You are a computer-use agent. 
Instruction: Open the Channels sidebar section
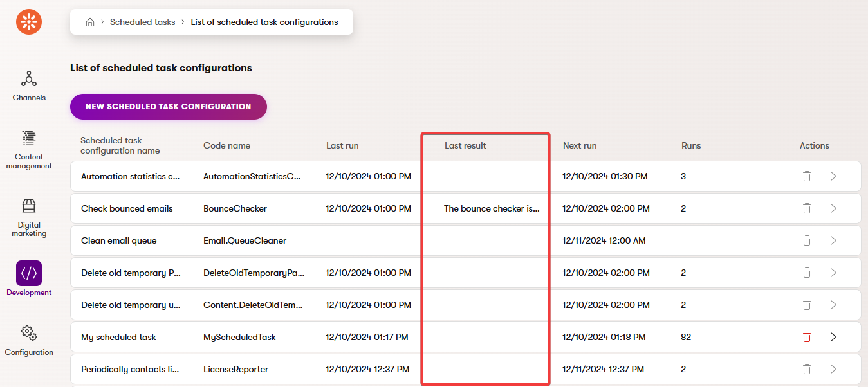[29, 85]
